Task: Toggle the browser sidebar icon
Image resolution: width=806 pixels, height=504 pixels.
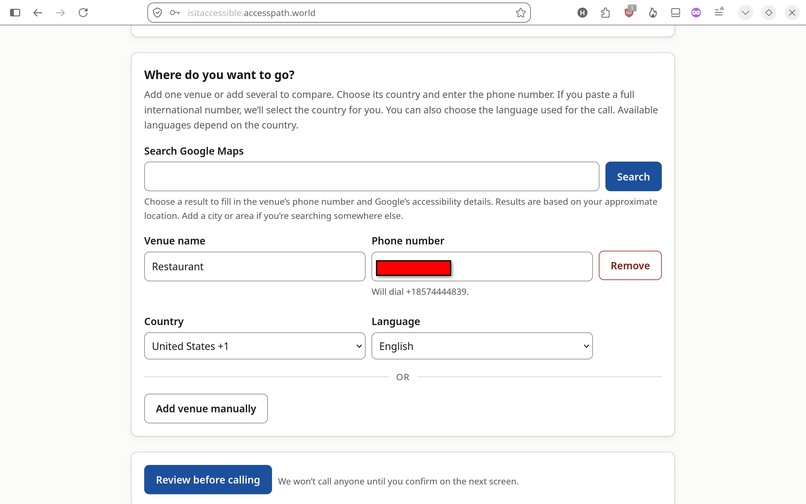Action: click(x=15, y=12)
